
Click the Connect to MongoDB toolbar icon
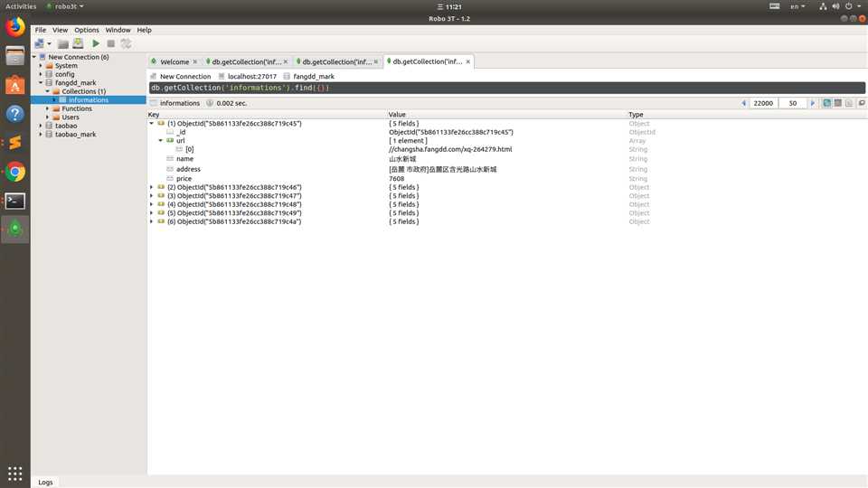pos(39,43)
